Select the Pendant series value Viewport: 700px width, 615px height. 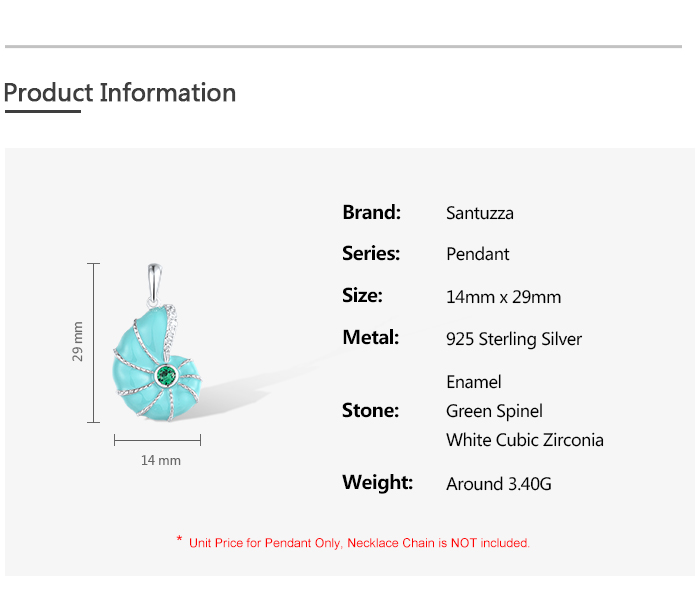478,254
